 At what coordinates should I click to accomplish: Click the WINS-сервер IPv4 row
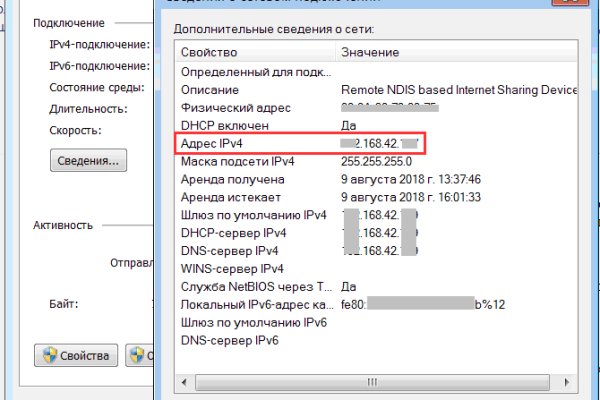click(232, 269)
